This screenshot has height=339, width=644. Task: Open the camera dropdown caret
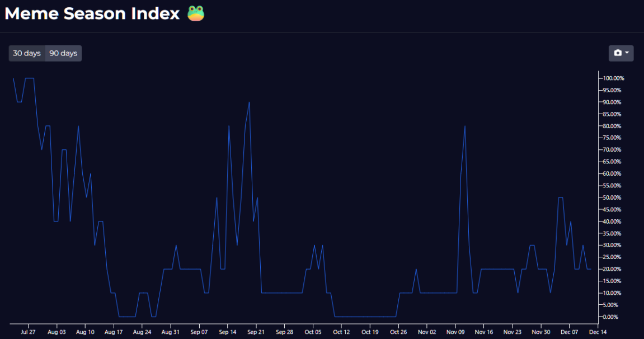627,53
